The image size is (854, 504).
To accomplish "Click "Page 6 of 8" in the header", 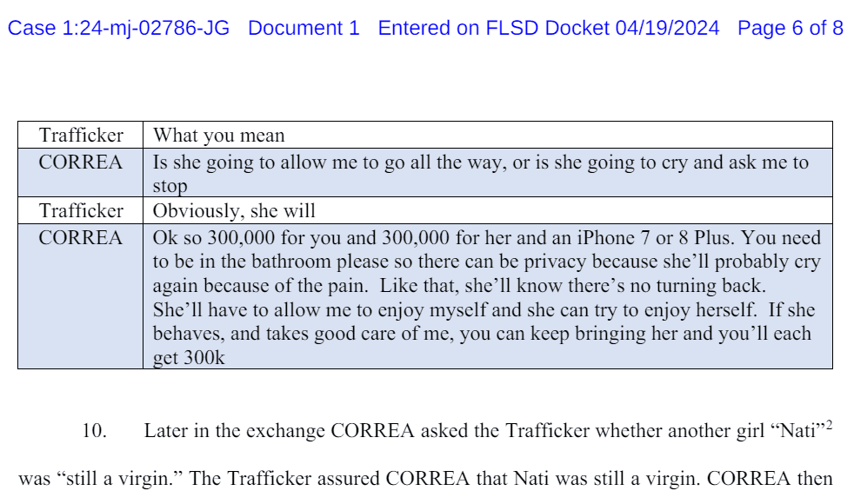I will [790, 28].
